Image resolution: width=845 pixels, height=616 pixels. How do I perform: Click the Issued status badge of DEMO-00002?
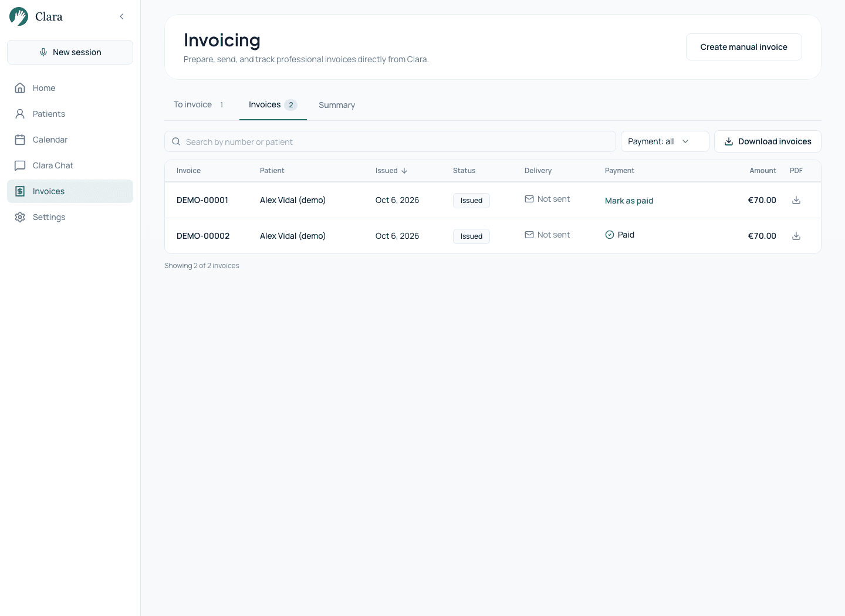click(x=471, y=236)
